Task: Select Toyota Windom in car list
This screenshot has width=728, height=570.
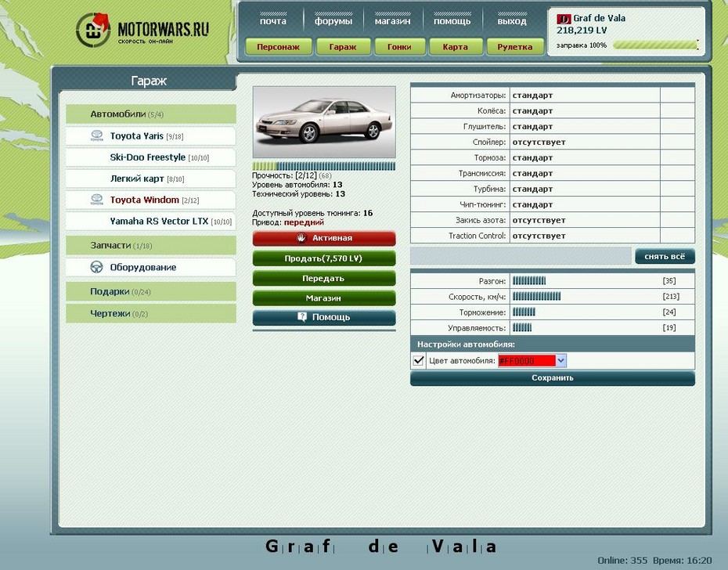Action: pyautogui.click(x=151, y=200)
